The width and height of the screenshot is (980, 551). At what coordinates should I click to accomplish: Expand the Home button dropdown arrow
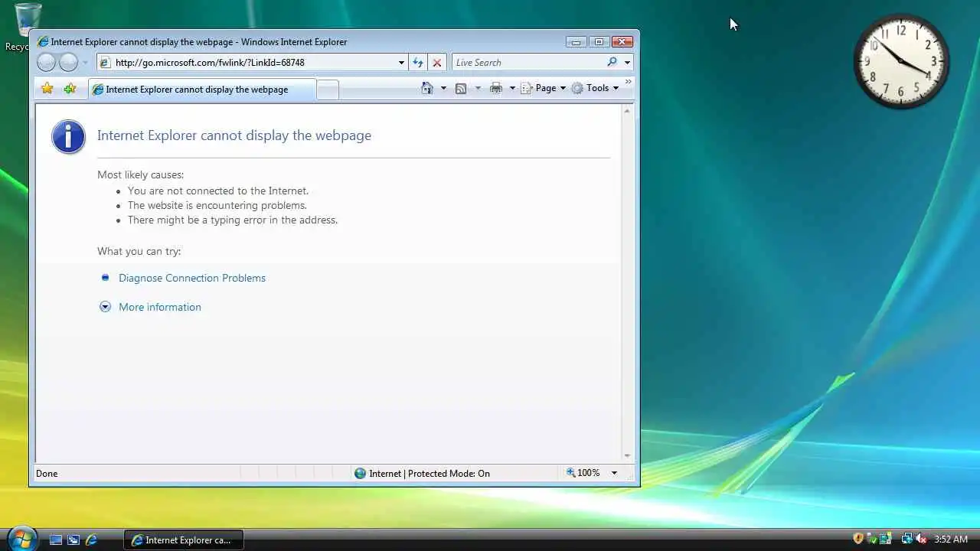tap(443, 88)
